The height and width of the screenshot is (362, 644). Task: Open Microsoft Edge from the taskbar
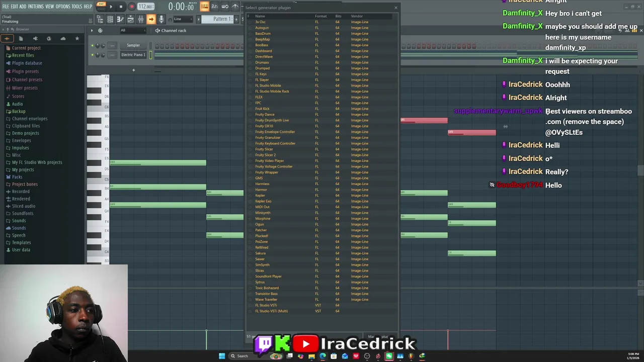323,356
